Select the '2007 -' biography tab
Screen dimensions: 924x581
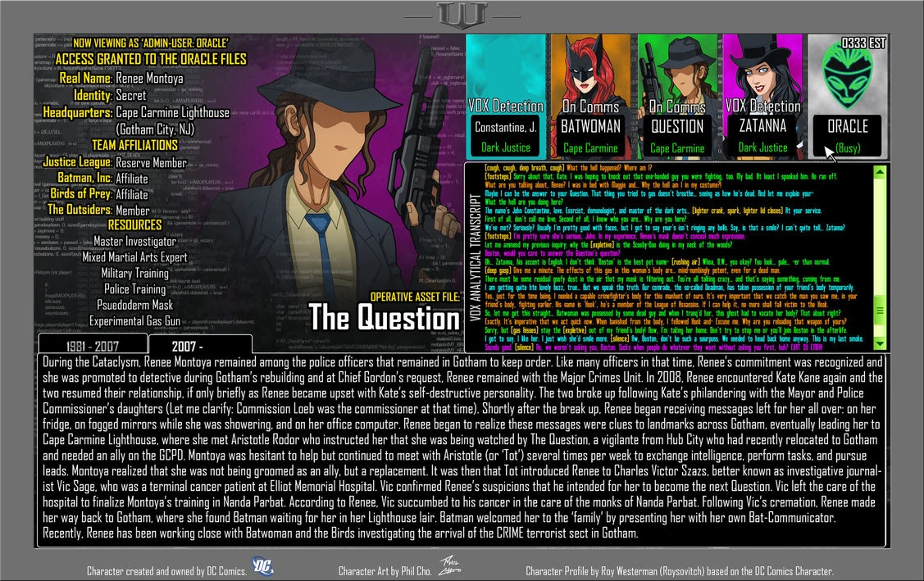pyautogui.click(x=200, y=345)
